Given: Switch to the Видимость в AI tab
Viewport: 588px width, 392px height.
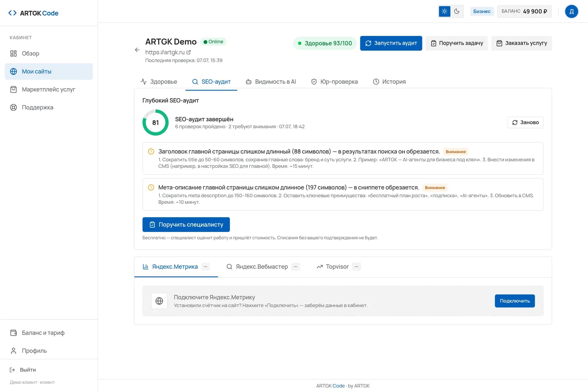Looking at the screenshot, I should coord(271,82).
